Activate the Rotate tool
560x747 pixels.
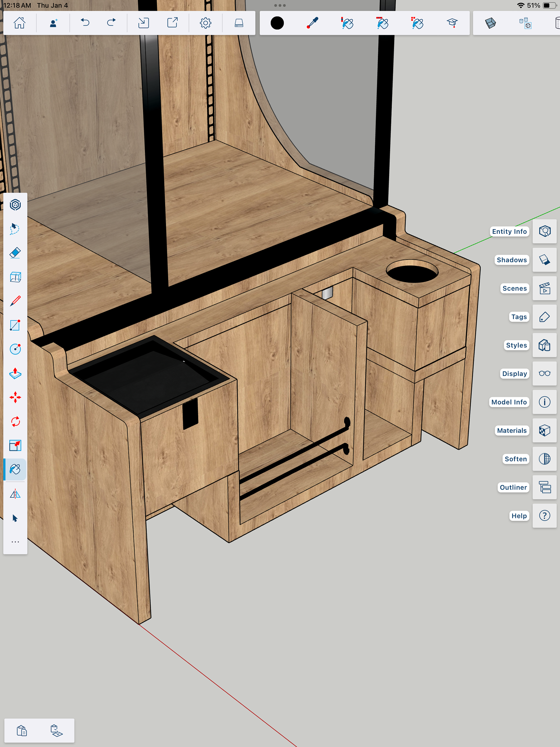click(15, 421)
